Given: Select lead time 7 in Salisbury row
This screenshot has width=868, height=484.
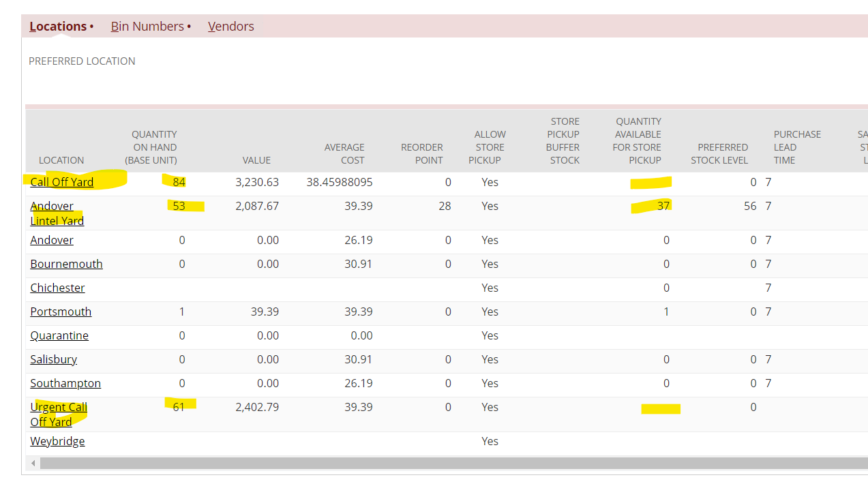Looking at the screenshot, I should tap(768, 359).
